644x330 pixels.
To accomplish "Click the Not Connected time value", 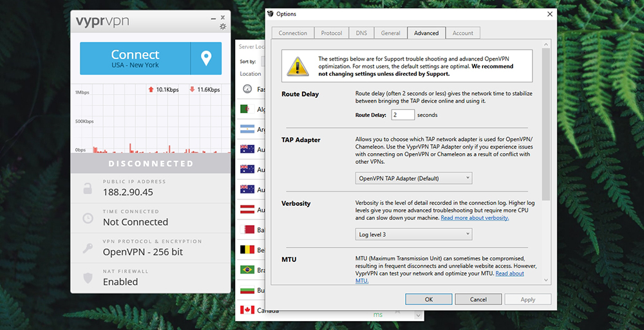I will click(x=135, y=222).
